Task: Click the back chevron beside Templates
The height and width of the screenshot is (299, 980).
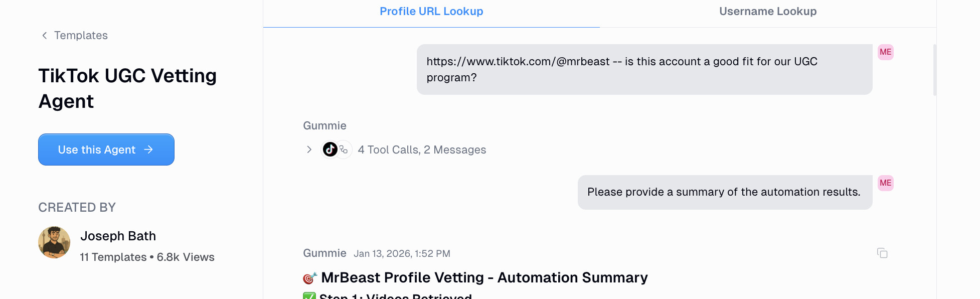Action: click(44, 35)
